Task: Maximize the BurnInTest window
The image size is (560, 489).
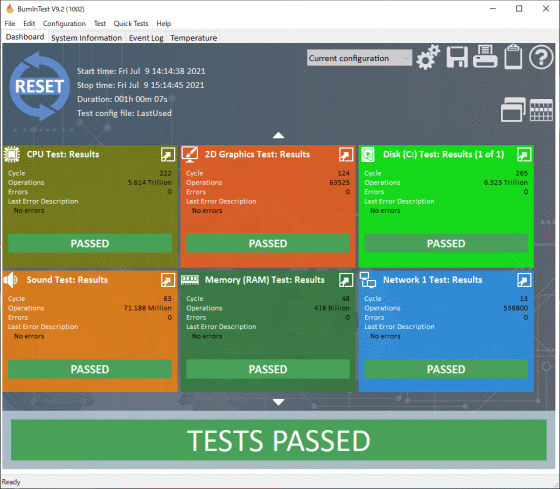Action: click(x=519, y=9)
